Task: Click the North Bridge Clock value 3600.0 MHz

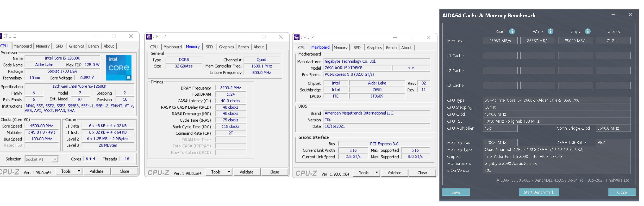Action: (613, 128)
